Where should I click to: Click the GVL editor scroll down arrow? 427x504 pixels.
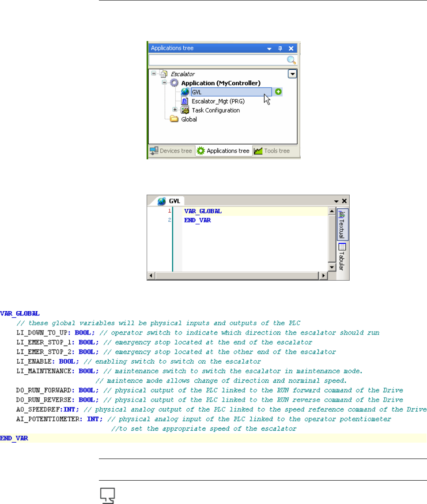(x=332, y=267)
